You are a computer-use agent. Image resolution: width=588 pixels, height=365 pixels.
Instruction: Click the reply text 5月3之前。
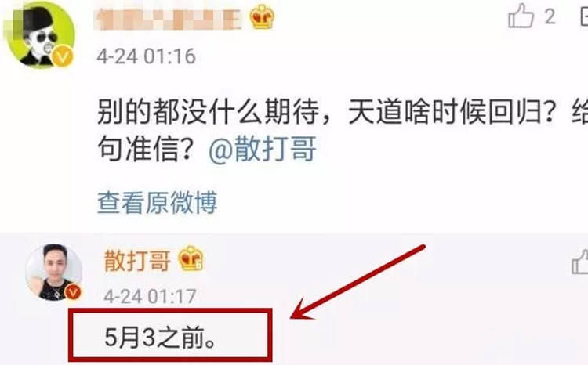click(x=161, y=338)
